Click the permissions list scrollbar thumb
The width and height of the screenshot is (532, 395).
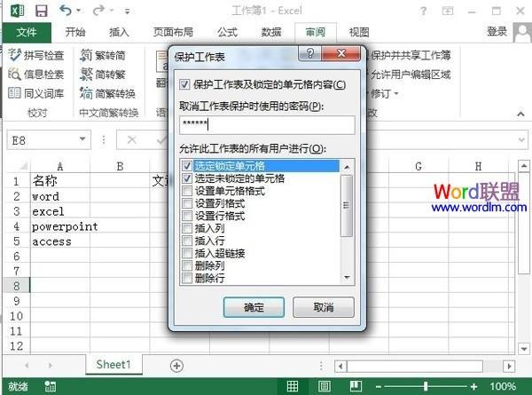347,205
